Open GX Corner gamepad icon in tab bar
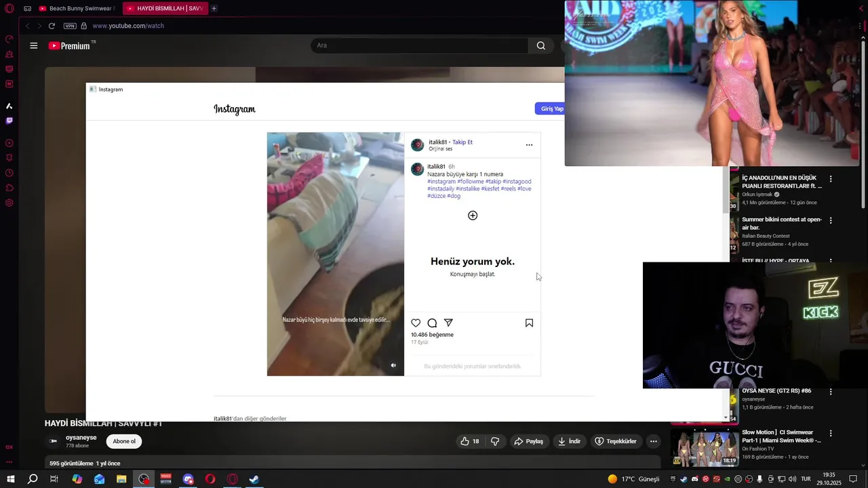This screenshot has width=868, height=488. [x=27, y=9]
